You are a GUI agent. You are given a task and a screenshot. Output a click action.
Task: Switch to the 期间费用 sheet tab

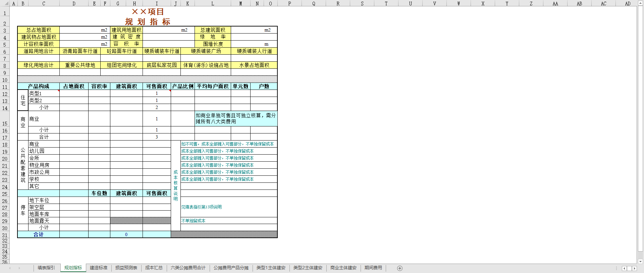pyautogui.click(x=373, y=268)
